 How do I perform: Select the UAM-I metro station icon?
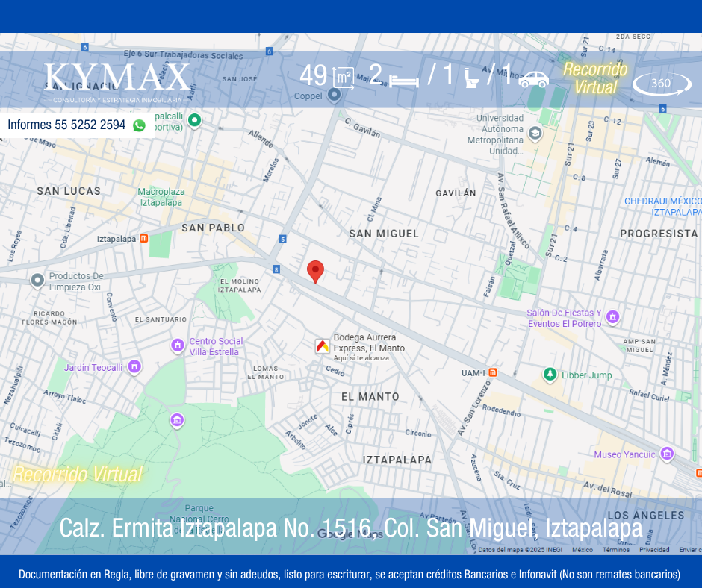tap(492, 372)
